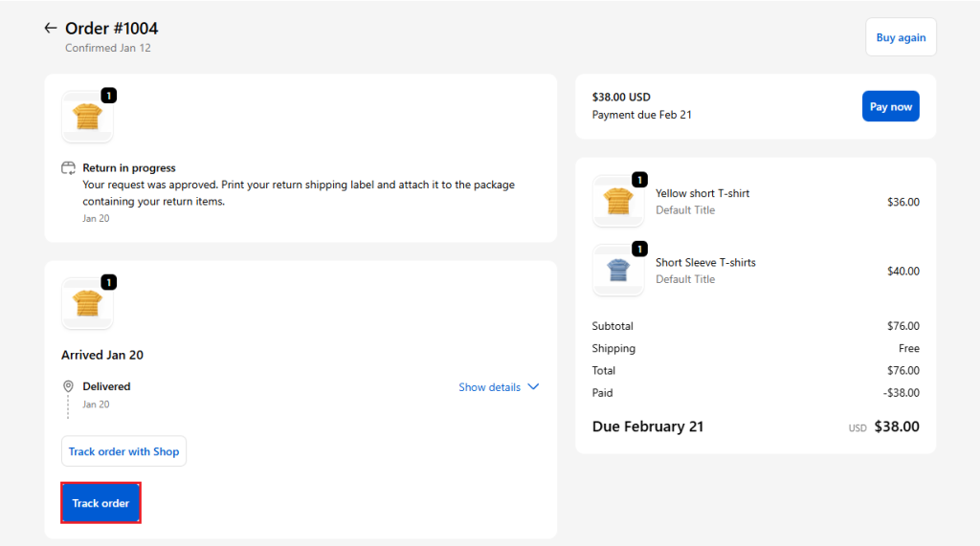Click the Arrived Jan 20 heading
Viewport: 980px width, 546px height.
[x=101, y=355]
